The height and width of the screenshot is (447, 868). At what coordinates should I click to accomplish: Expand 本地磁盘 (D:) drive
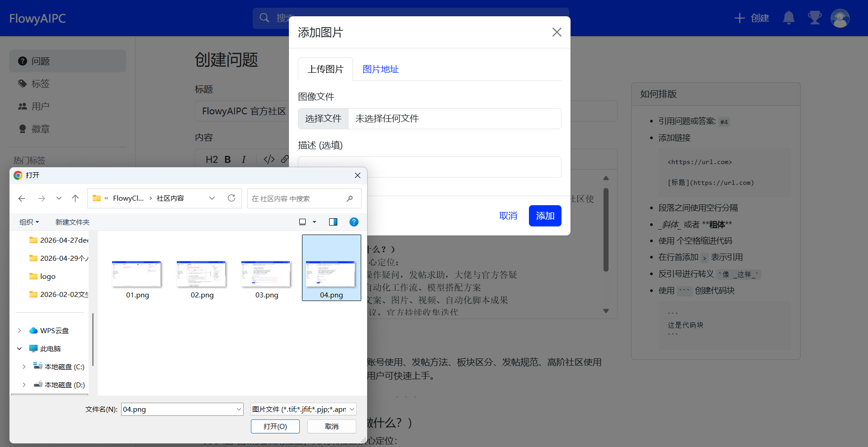pos(24,385)
